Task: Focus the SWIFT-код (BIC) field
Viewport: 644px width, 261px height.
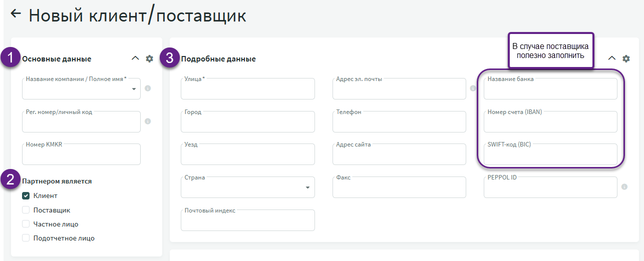Action: [x=550, y=155]
